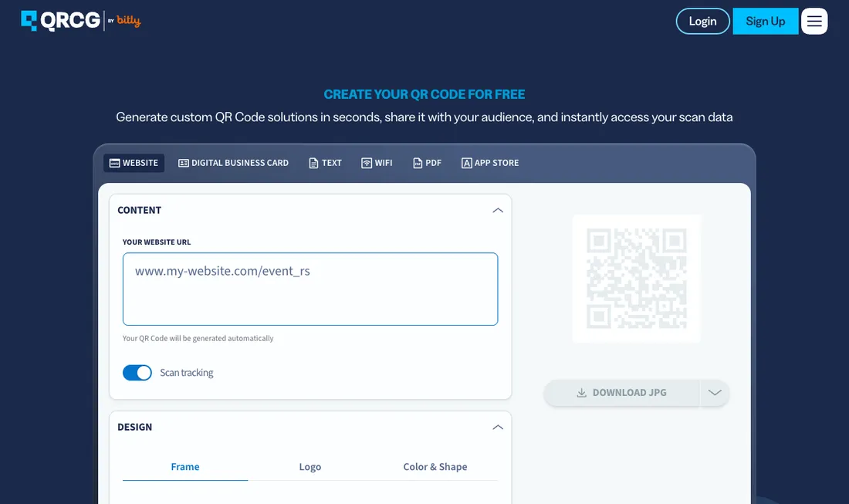Viewport: 849px width, 504px height.
Task: Click the website URL input field
Action: [310, 289]
